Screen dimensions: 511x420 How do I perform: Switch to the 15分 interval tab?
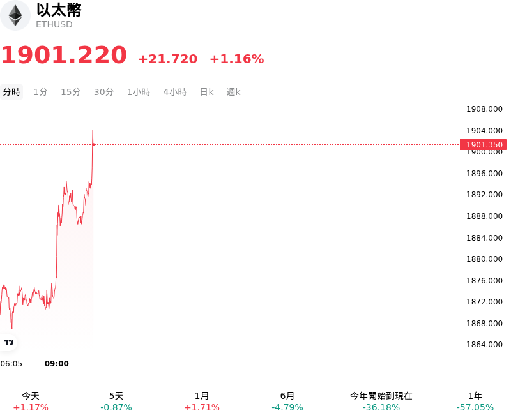point(71,92)
